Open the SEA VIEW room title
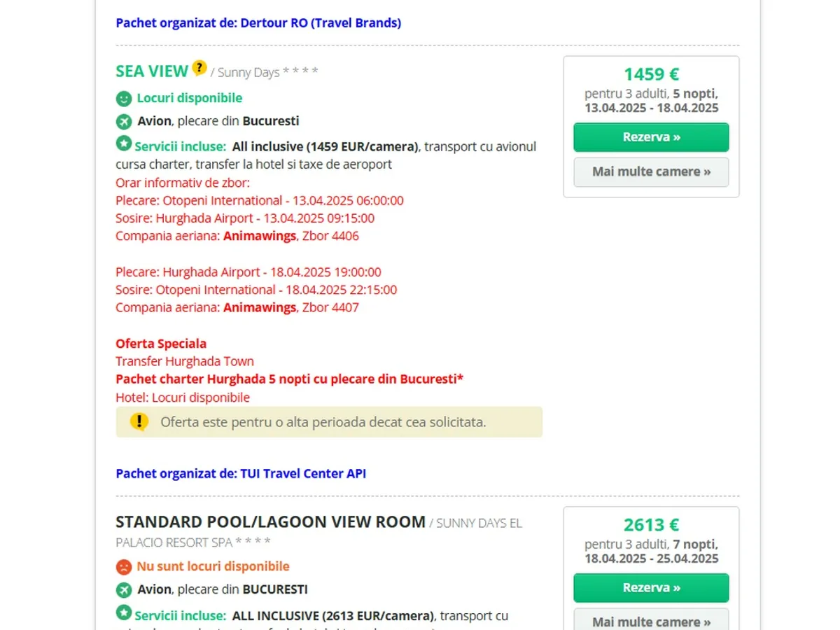 (x=152, y=71)
